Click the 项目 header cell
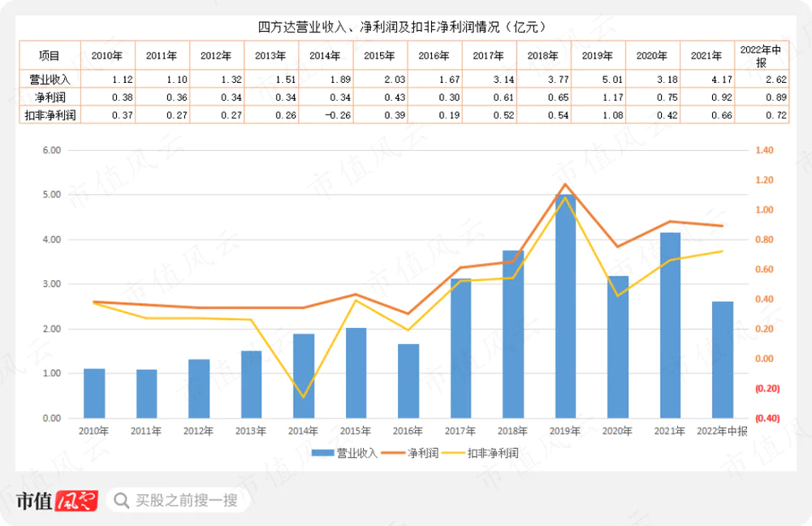The image size is (812, 526). tap(50, 56)
